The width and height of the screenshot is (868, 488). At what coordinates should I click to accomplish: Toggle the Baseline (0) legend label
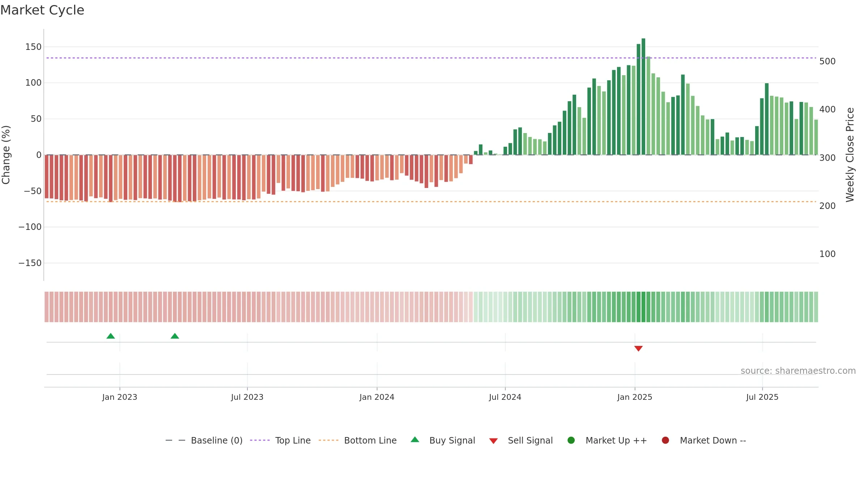pyautogui.click(x=217, y=441)
